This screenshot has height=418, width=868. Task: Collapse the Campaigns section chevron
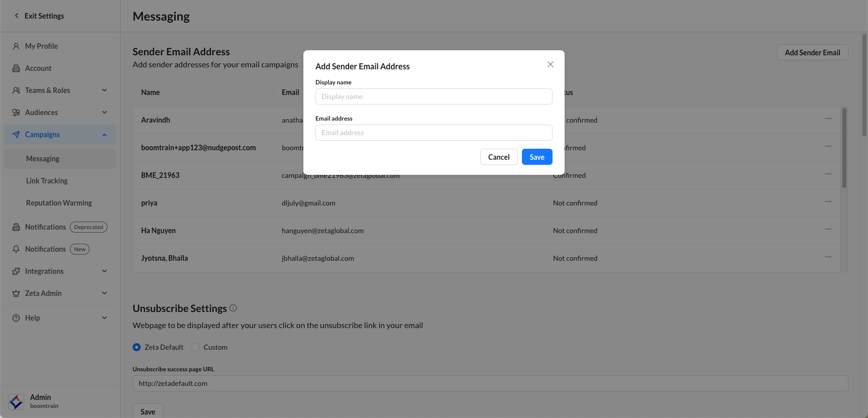[104, 135]
